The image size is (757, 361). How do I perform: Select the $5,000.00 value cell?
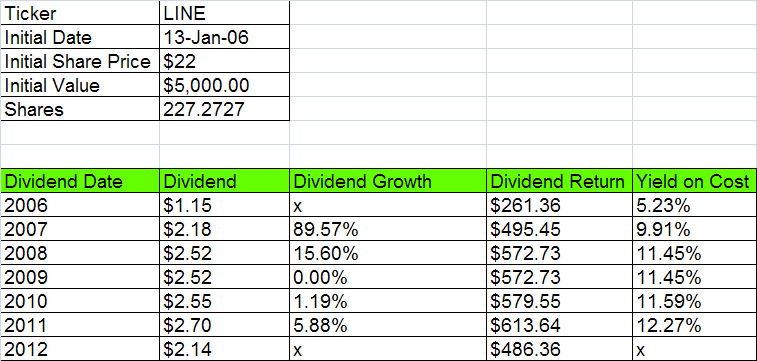pos(224,85)
